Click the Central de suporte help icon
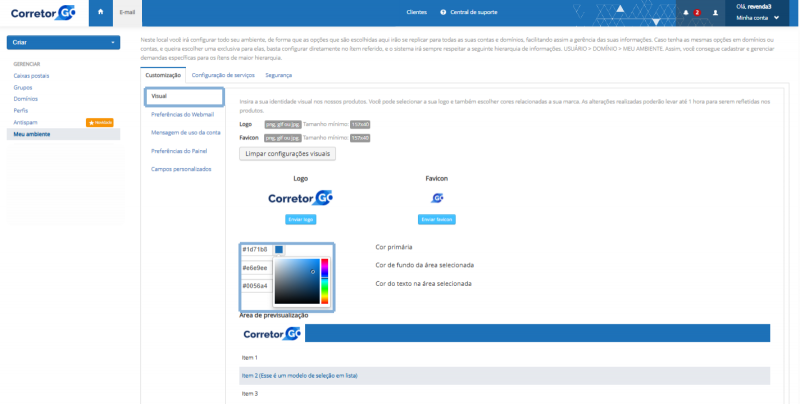The height and width of the screenshot is (404, 800). tap(443, 12)
